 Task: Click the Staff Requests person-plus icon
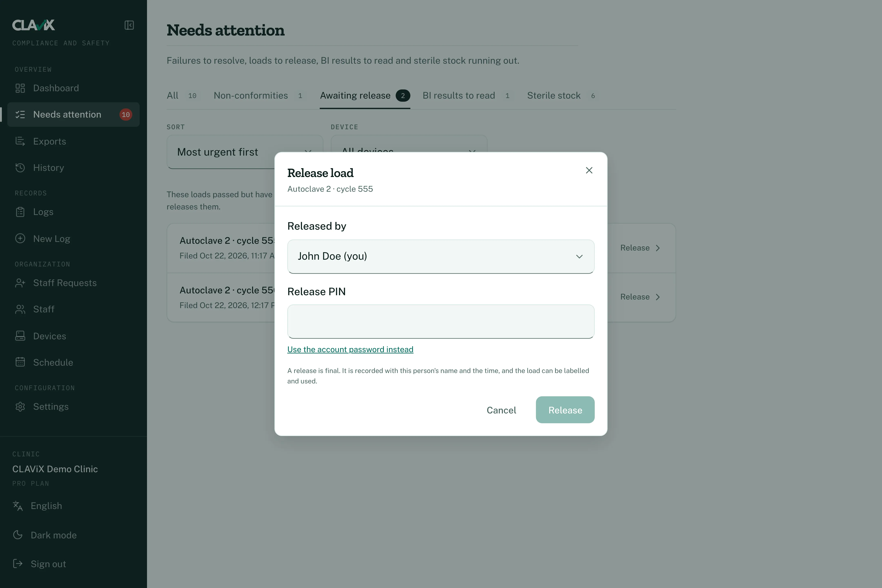coord(20,283)
